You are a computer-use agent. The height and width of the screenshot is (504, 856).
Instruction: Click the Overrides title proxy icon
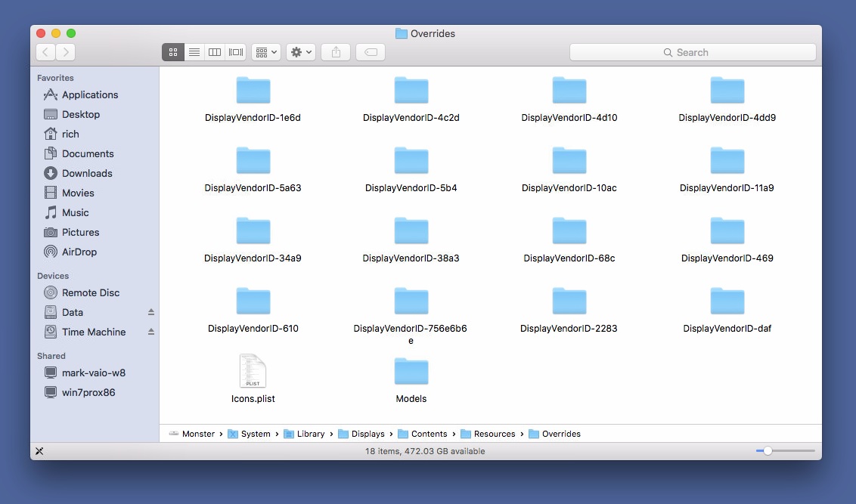pyautogui.click(x=402, y=33)
